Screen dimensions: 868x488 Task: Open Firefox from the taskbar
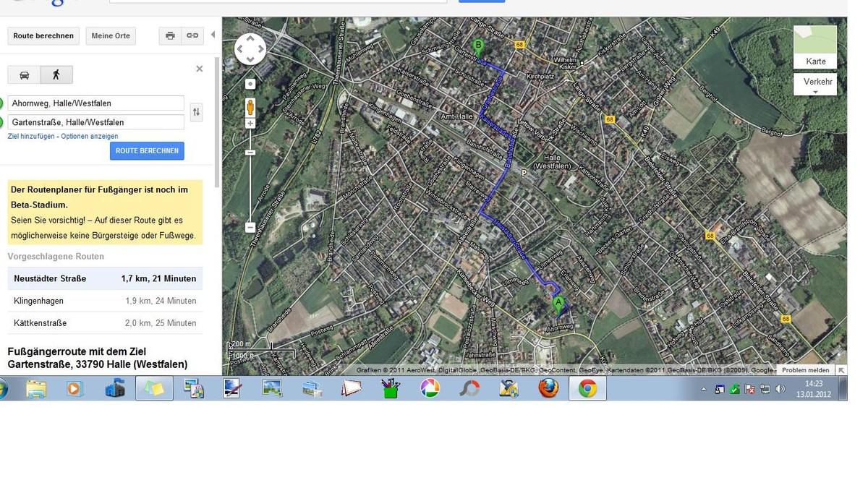[x=548, y=389]
